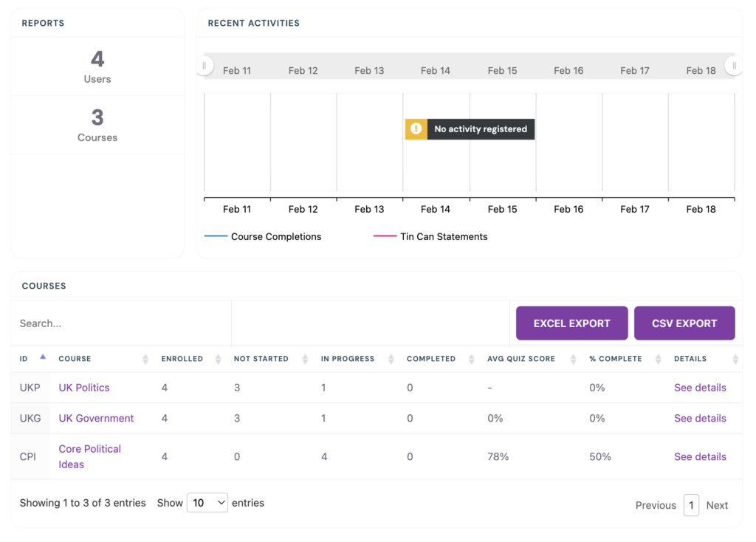
Task: Click the COMPLETED header label
Action: (x=431, y=359)
